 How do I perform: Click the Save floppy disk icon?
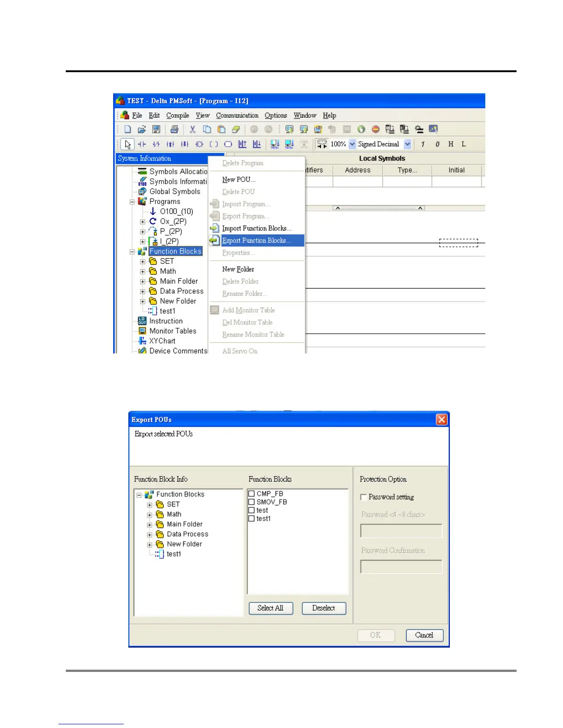[x=156, y=129]
